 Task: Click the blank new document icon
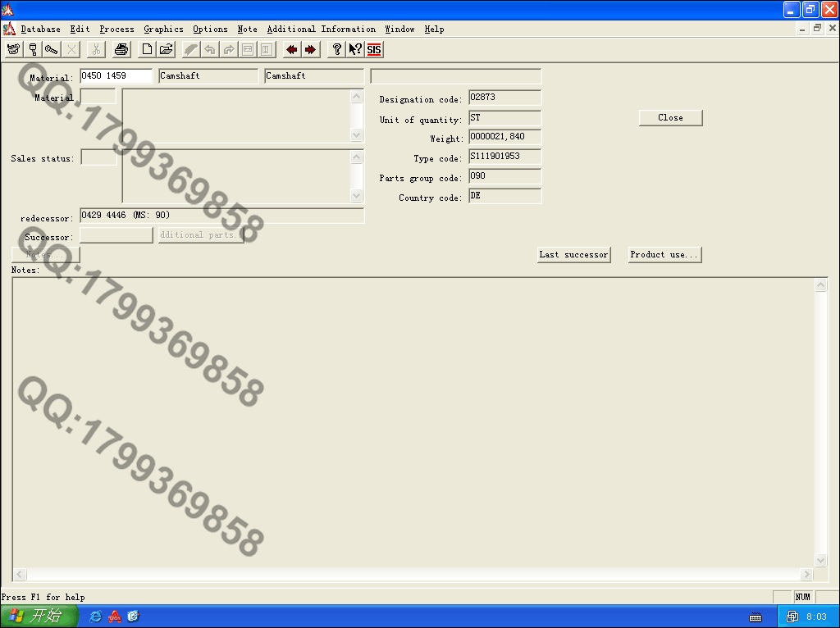click(x=147, y=50)
